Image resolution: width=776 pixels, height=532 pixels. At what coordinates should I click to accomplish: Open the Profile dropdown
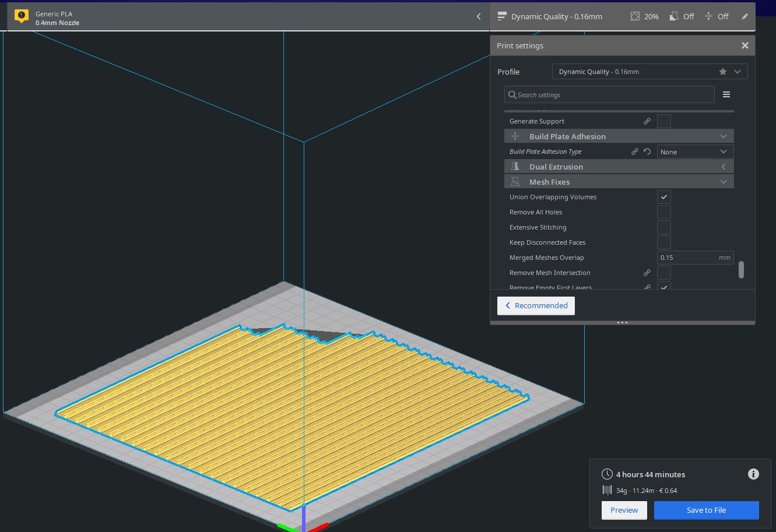coord(649,72)
